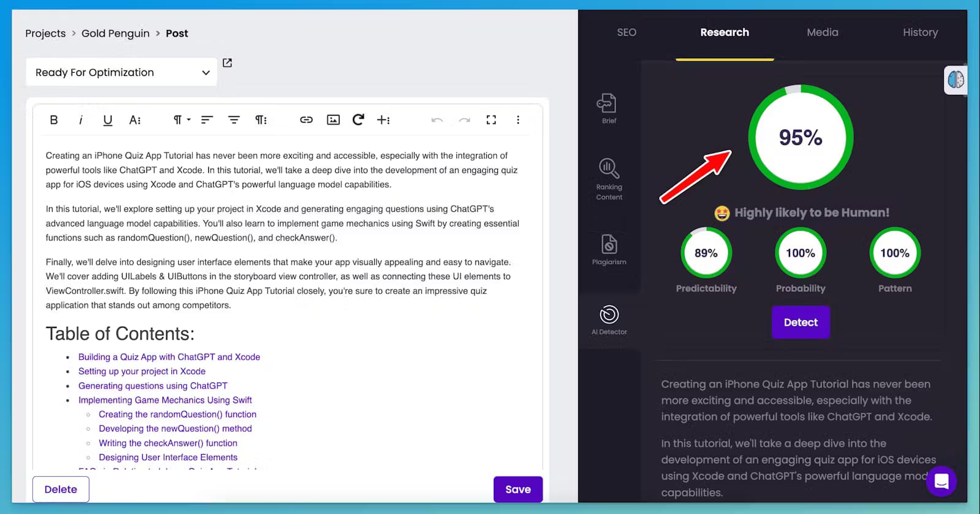
Task: Undo the last edit
Action: [x=437, y=120]
